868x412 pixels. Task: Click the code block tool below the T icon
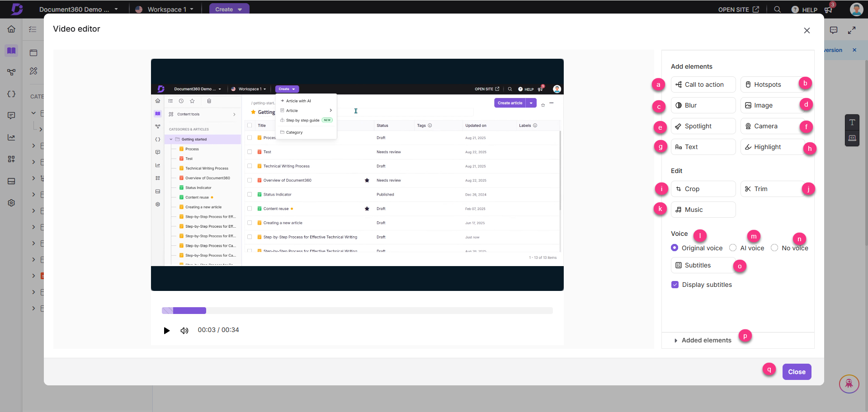tap(852, 138)
